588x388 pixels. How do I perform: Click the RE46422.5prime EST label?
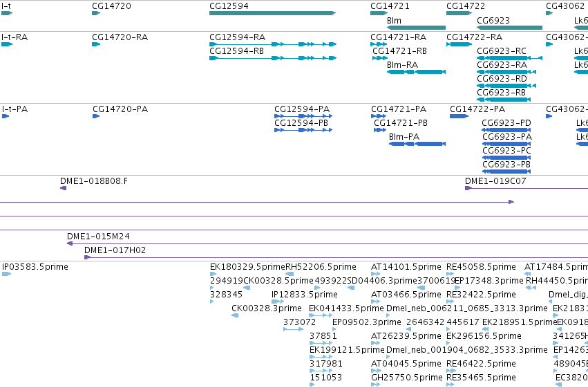[481, 364]
